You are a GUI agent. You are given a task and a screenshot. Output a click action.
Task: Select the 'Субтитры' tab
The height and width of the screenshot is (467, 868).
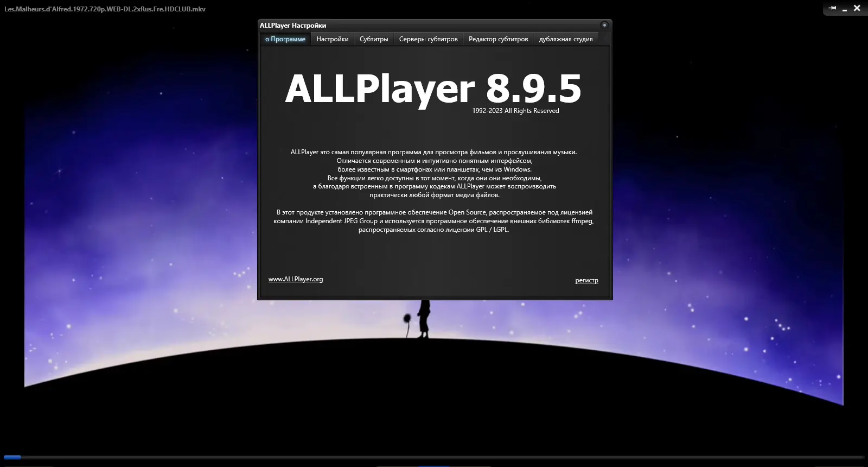click(x=374, y=39)
